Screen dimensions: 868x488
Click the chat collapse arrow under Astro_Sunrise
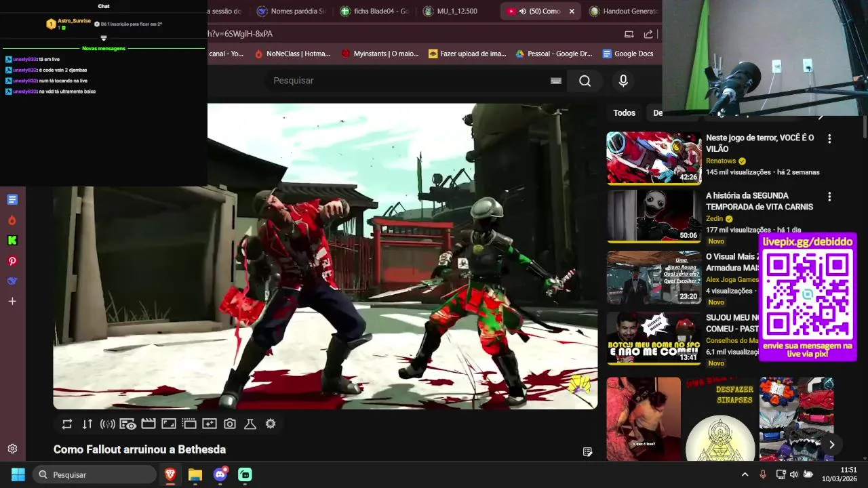tap(104, 38)
